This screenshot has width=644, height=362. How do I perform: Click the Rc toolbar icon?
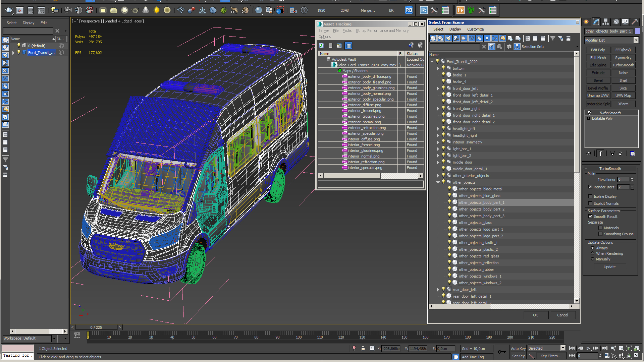424,10
